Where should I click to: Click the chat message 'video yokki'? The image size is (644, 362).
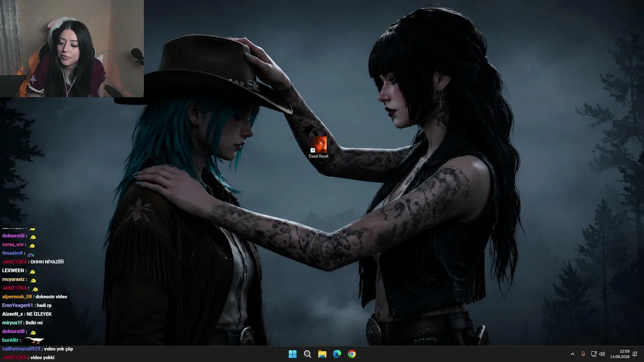coord(42,357)
